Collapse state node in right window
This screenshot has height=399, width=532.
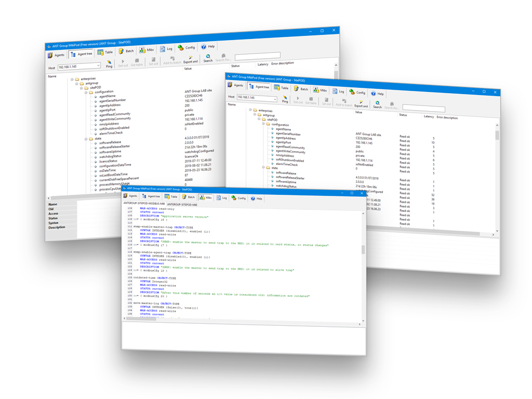click(x=263, y=167)
